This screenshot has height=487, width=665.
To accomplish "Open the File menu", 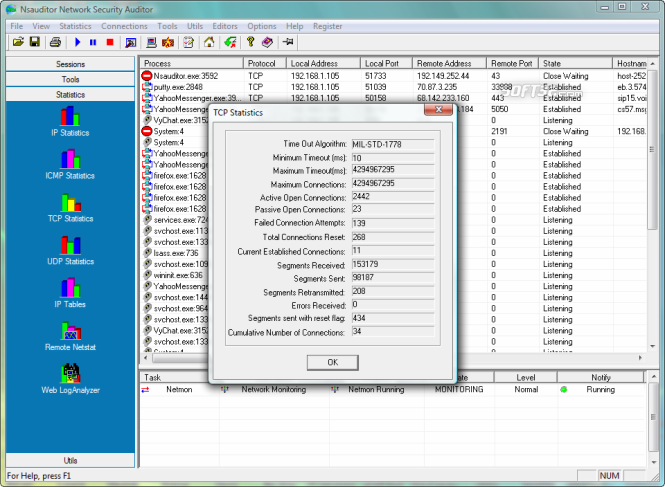I will coord(17,26).
